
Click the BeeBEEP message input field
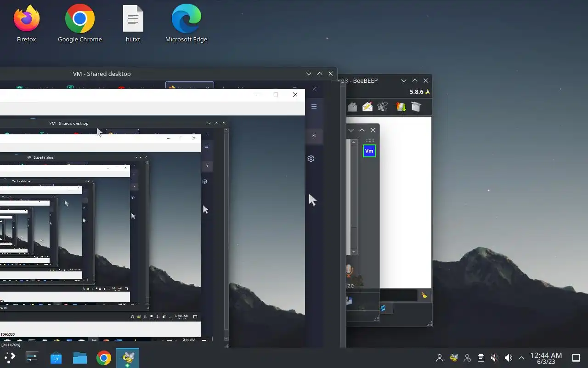pyautogui.click(x=399, y=295)
